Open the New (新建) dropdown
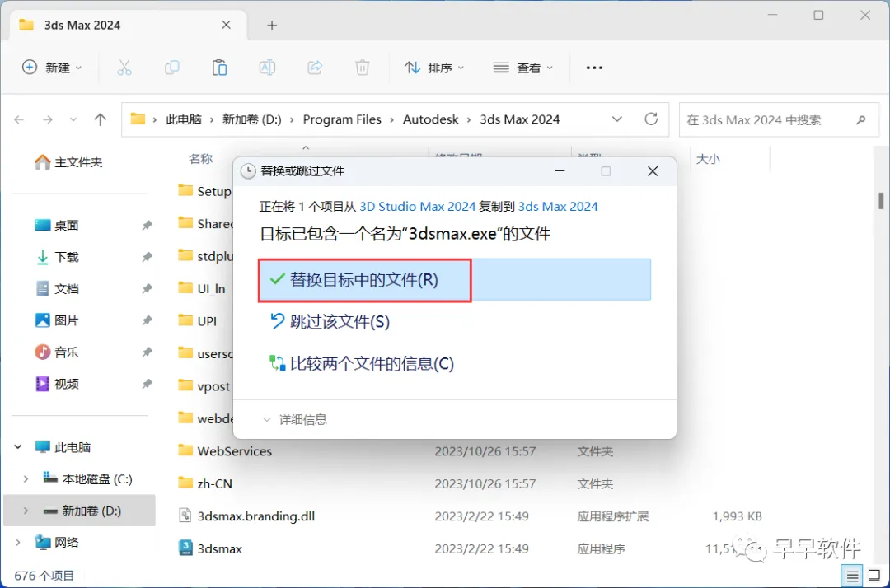The height and width of the screenshot is (588, 890). pyautogui.click(x=52, y=68)
